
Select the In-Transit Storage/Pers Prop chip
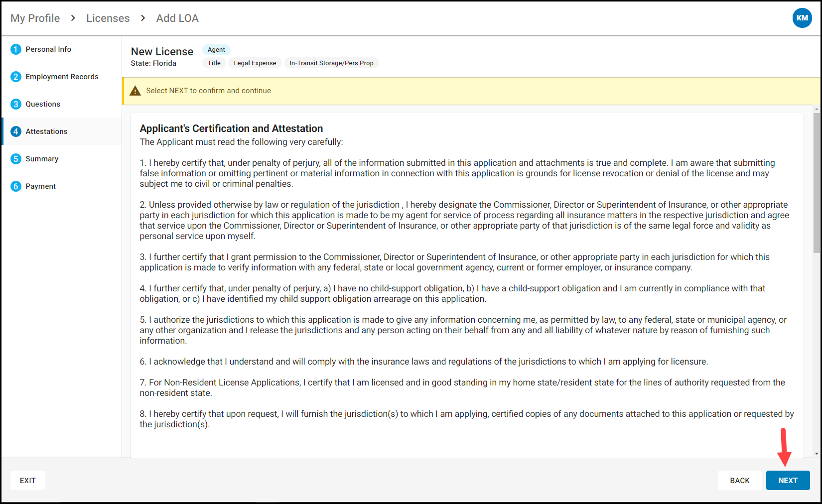331,63
